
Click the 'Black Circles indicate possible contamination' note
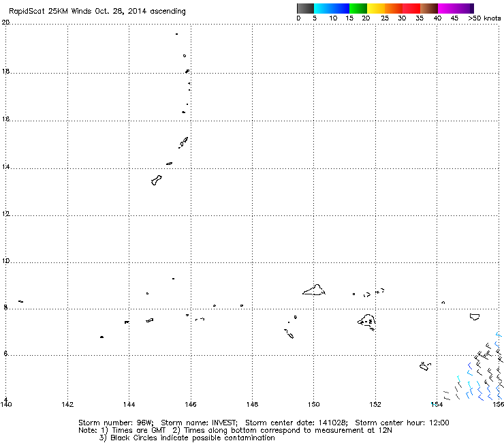point(193,438)
